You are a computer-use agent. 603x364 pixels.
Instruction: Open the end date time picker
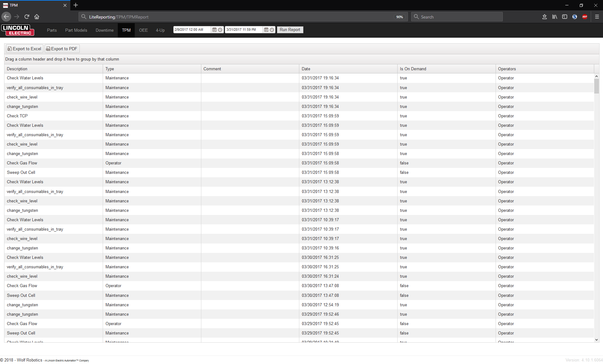(272, 30)
